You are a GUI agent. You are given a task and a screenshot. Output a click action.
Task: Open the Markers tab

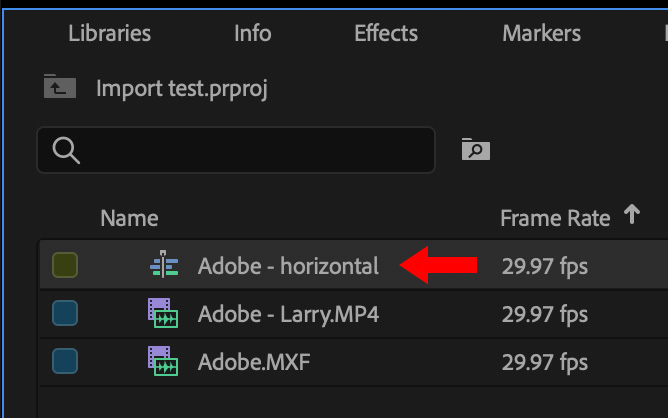[x=541, y=33]
